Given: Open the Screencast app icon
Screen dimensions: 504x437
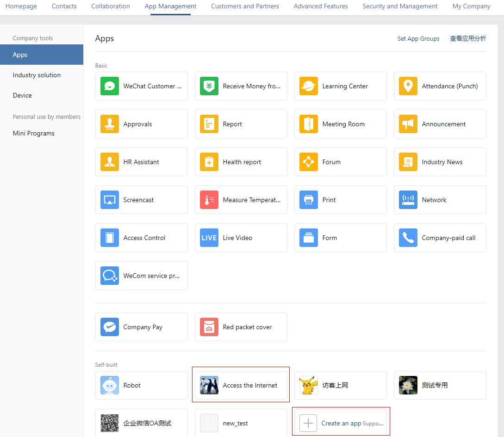Looking at the screenshot, I should 110,200.
